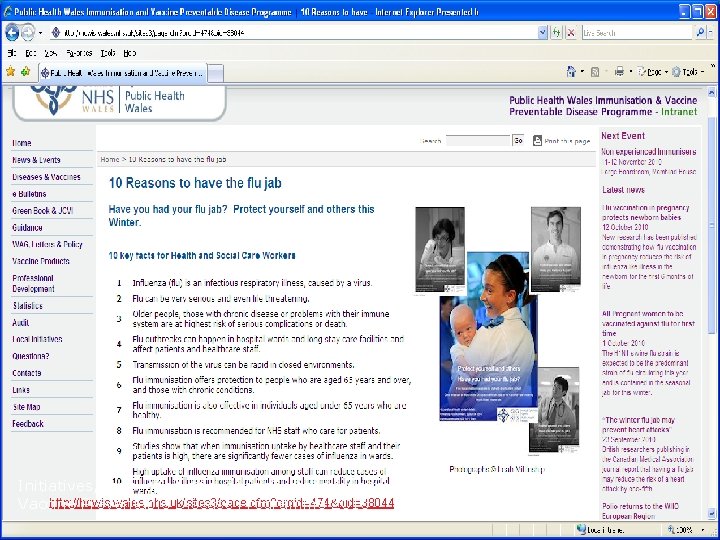Expand the Print options dropdown arrow

click(630, 72)
